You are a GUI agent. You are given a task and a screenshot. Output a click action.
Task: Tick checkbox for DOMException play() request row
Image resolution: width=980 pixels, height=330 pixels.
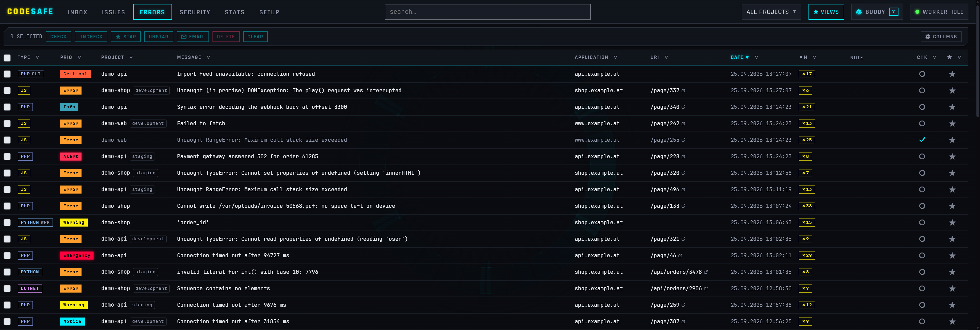click(x=7, y=91)
